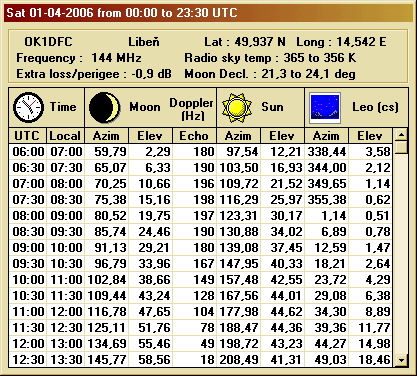The image size is (417, 376).
Task: Click Sun elevation value 44,62
Action: (283, 312)
